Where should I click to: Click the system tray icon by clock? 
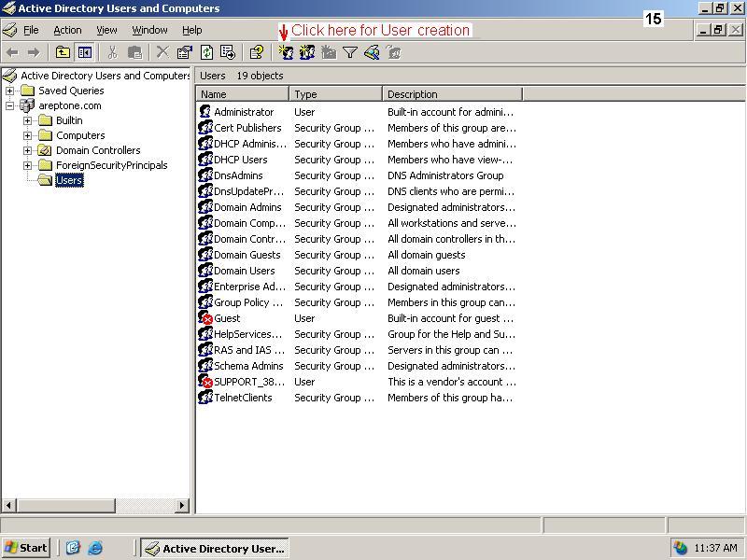click(681, 548)
